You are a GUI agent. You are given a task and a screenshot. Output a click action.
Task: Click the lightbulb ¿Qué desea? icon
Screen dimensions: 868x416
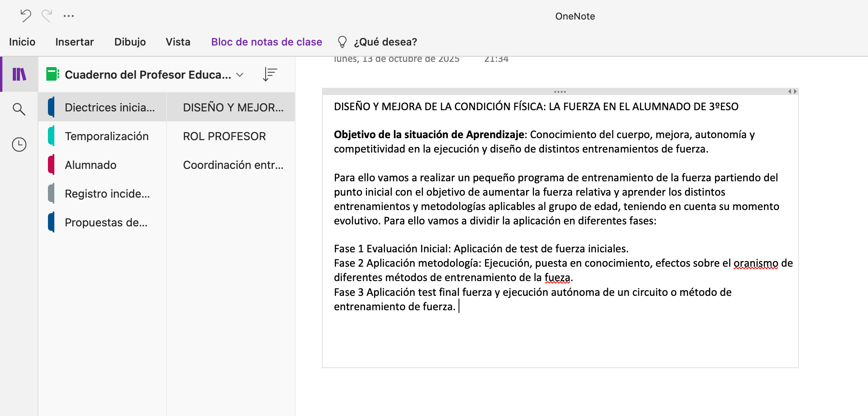pyautogui.click(x=342, y=42)
